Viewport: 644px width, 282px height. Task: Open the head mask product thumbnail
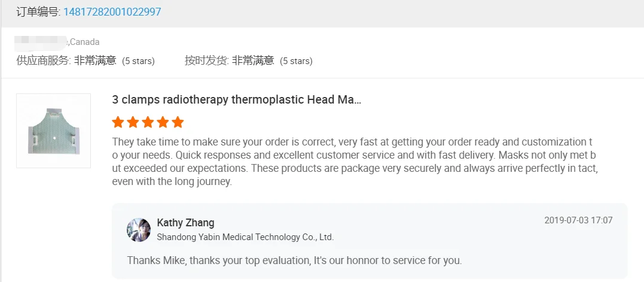(53, 131)
